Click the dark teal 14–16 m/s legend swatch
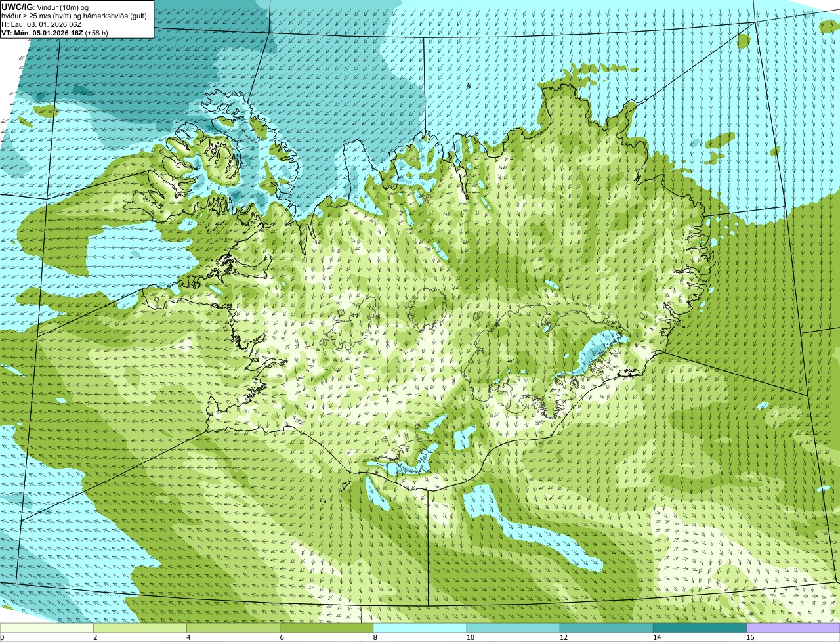840x642 pixels. click(x=700, y=628)
